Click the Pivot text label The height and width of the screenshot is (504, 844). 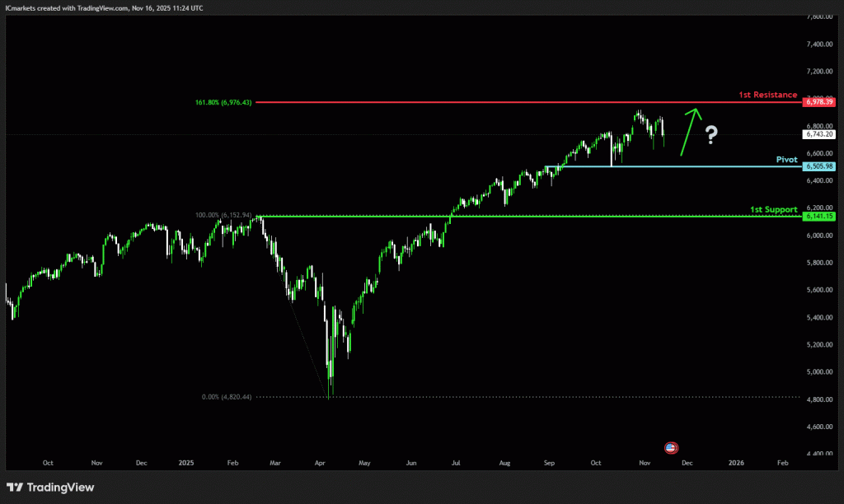click(x=787, y=160)
